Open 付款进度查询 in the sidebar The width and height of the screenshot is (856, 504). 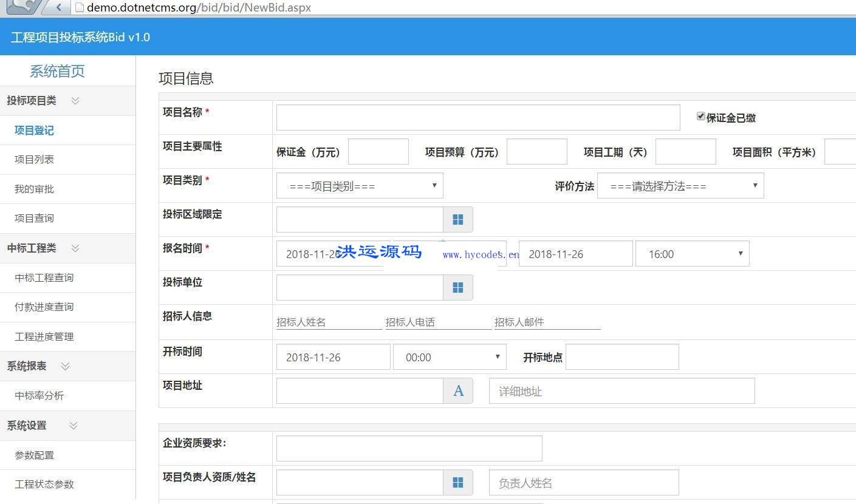point(44,307)
